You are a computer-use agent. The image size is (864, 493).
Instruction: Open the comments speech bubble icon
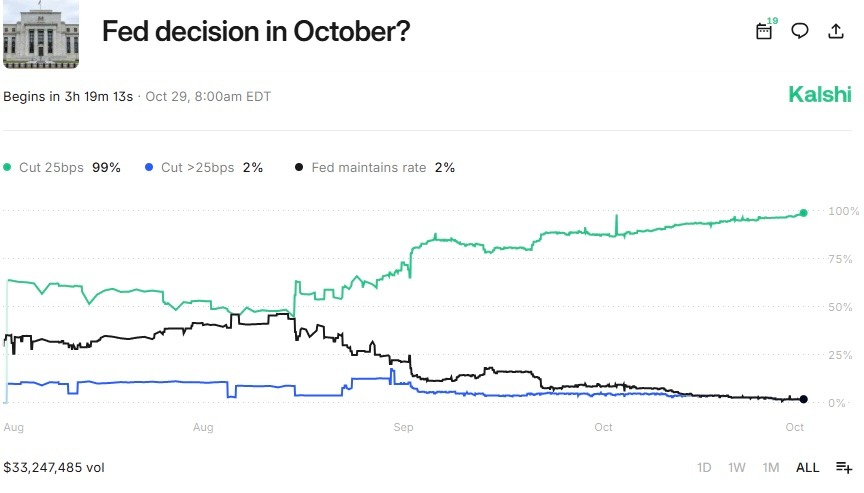tap(800, 31)
